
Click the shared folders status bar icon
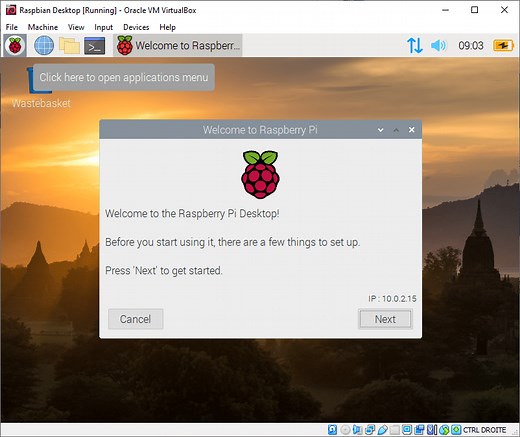click(x=395, y=430)
